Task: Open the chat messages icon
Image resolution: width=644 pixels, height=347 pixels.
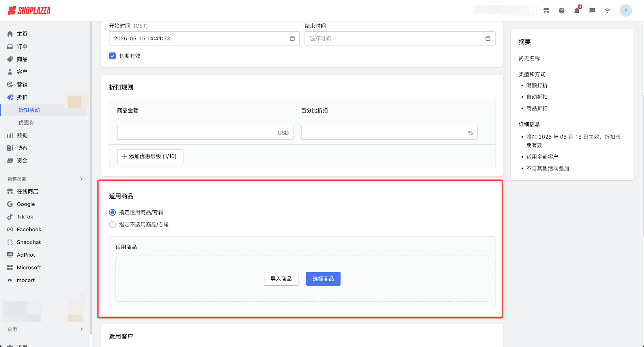Action: pos(592,11)
